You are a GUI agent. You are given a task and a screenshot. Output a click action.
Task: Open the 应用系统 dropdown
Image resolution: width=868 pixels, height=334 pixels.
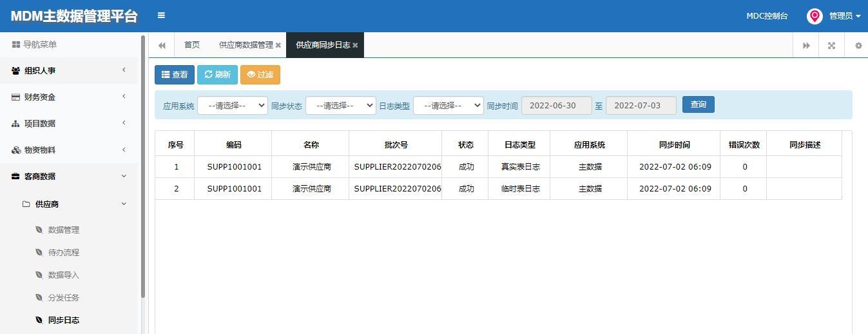pos(233,106)
